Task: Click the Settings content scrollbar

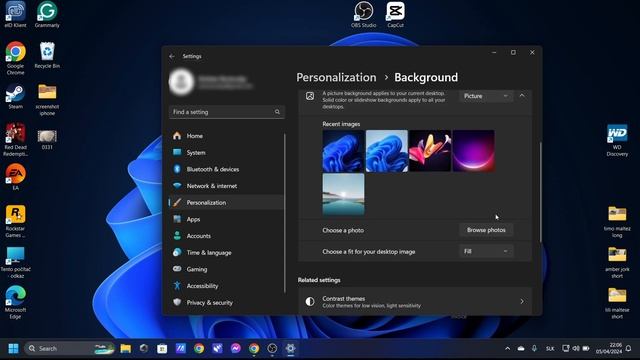Action: [x=541, y=192]
